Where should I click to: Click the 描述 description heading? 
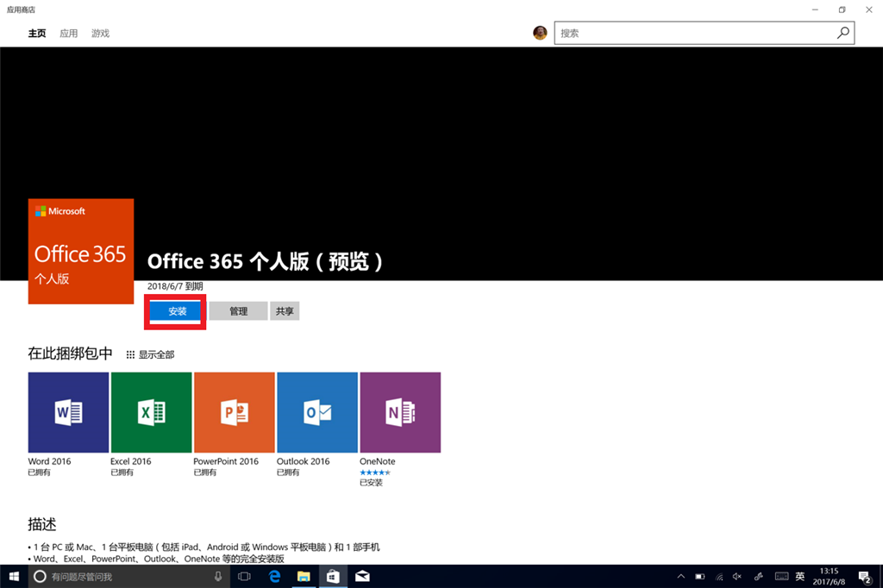[42, 524]
